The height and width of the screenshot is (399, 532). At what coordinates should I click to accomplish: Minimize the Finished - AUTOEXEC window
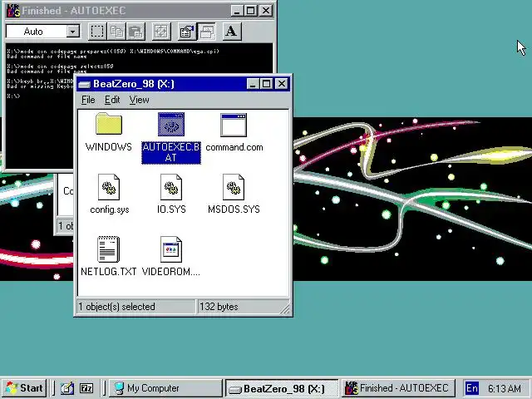point(237,11)
